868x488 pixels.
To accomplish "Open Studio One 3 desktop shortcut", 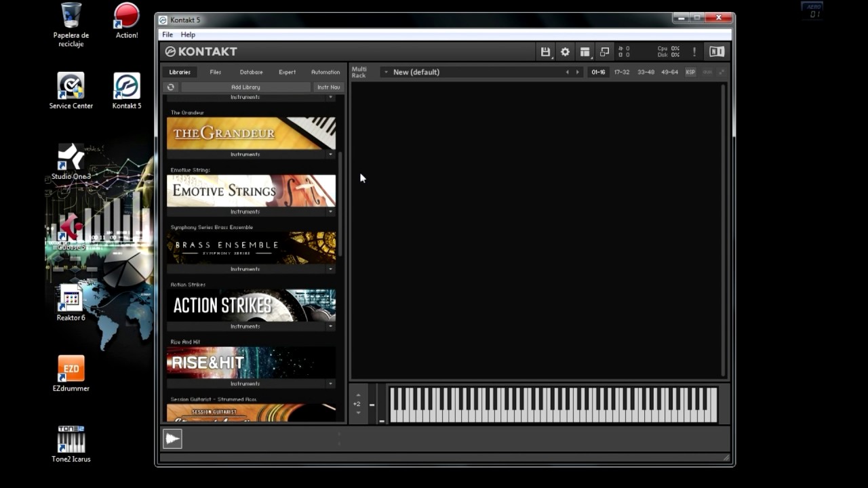I will coord(71,161).
